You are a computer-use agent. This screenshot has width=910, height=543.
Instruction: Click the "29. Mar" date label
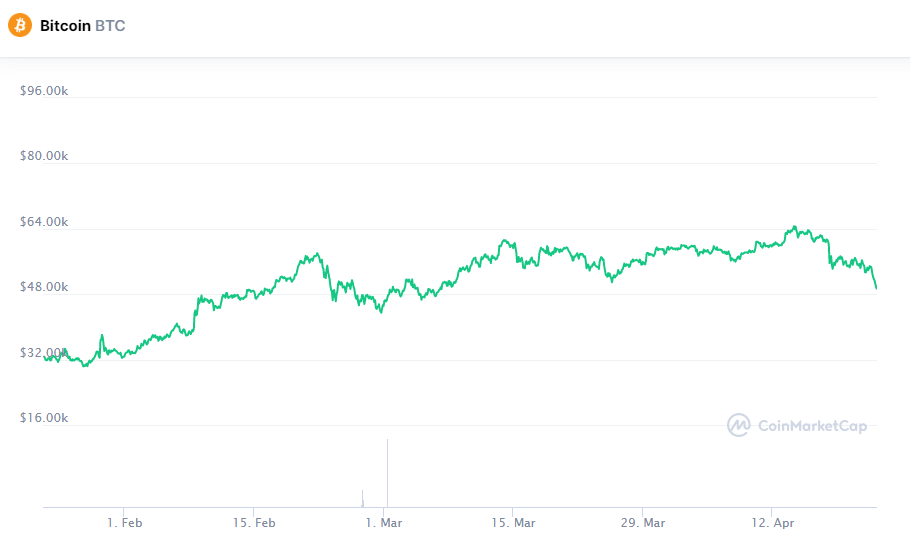pos(643,523)
